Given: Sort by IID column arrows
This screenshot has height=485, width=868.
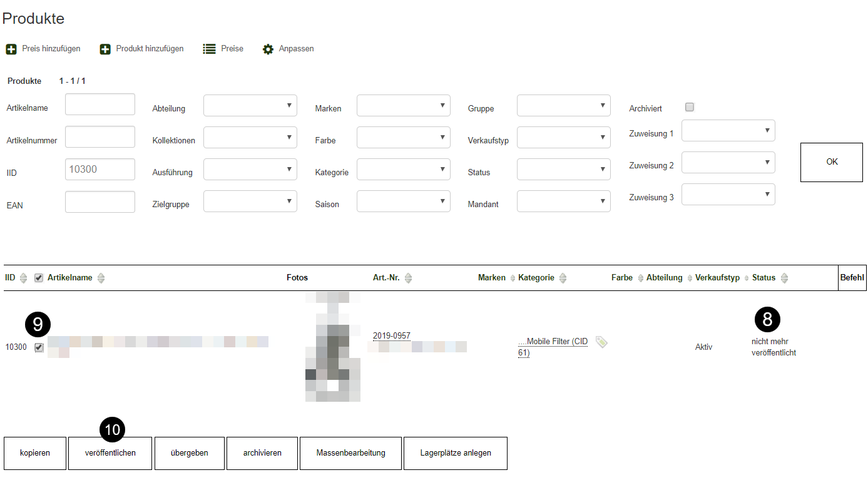Looking at the screenshot, I should (x=24, y=278).
